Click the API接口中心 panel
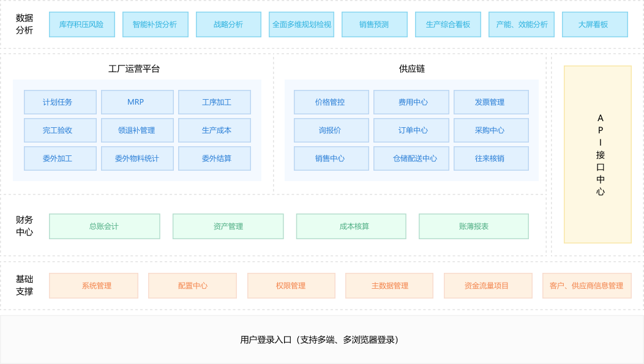Image resolution: width=644 pixels, height=364 pixels. click(597, 155)
